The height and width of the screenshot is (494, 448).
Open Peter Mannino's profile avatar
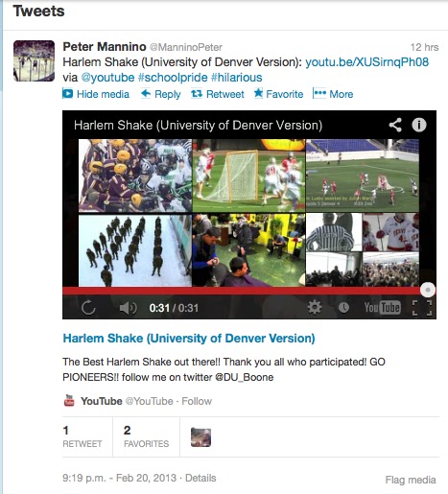coord(34,60)
